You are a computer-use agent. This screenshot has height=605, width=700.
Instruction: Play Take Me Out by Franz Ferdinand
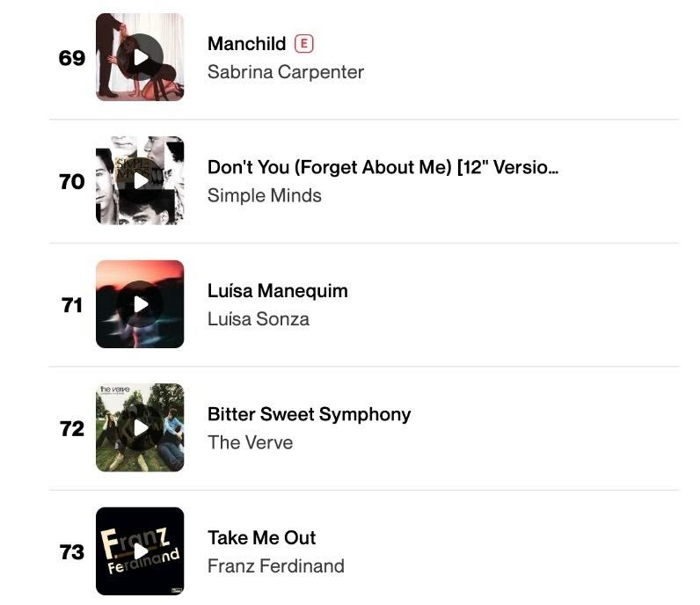point(141,551)
